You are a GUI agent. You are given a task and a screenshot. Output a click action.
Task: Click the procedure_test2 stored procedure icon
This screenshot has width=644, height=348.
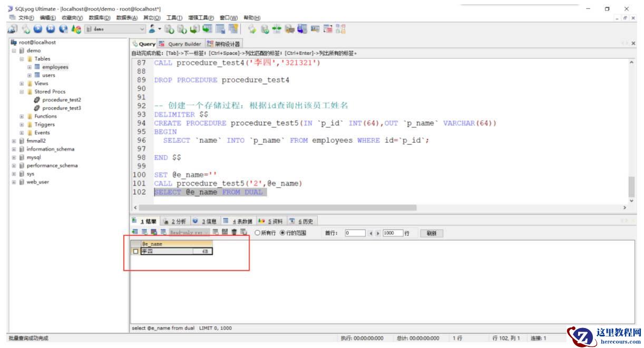point(37,100)
